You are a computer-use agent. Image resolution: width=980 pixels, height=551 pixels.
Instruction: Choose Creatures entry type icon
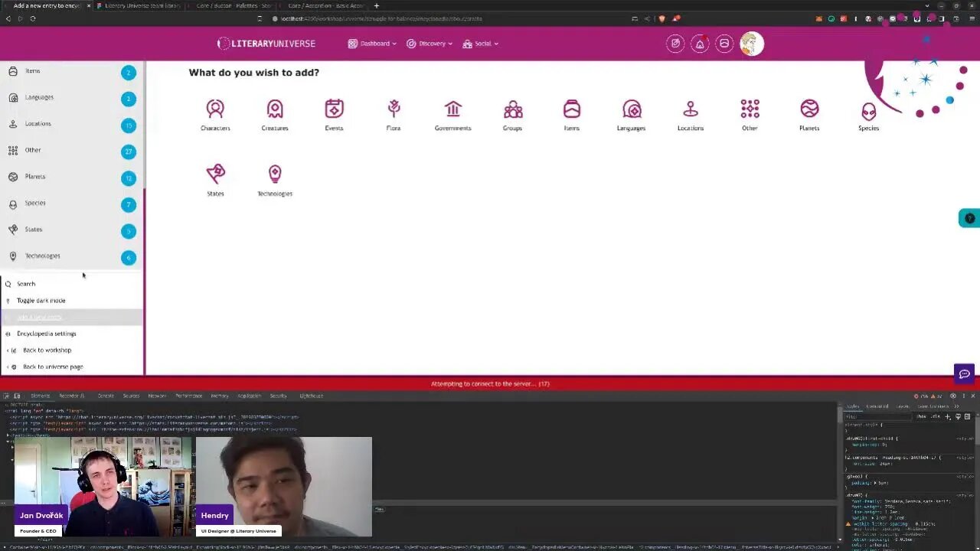275,109
